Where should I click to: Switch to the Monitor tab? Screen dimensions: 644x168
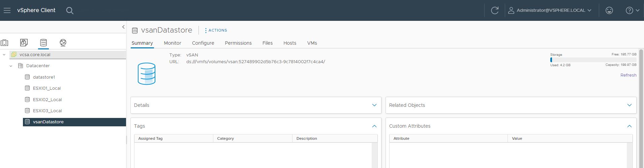(173, 43)
